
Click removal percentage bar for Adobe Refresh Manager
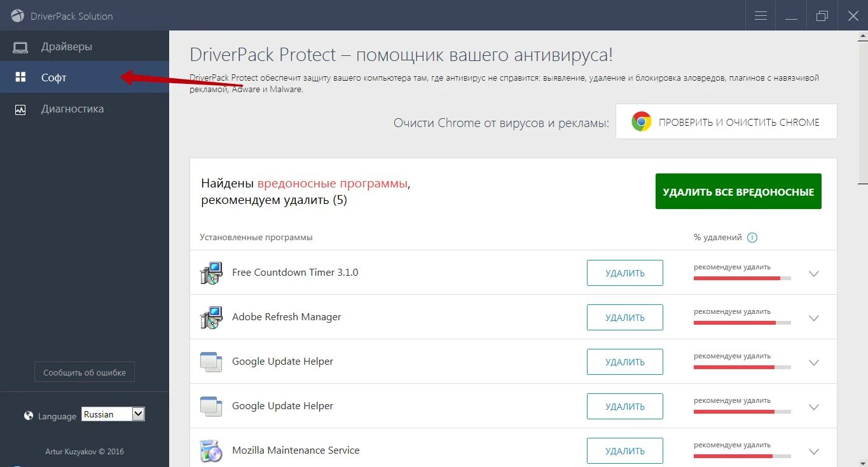point(742,323)
